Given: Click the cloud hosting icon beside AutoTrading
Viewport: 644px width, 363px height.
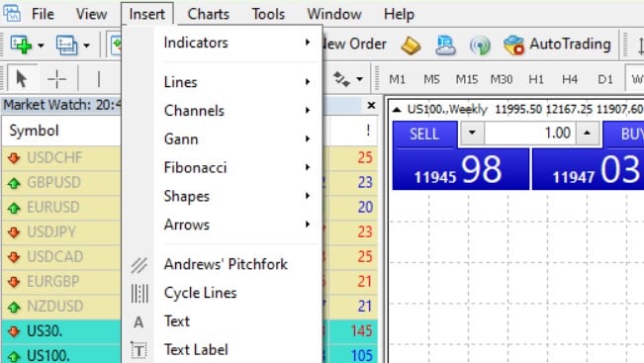Looking at the screenshot, I should coord(445,45).
